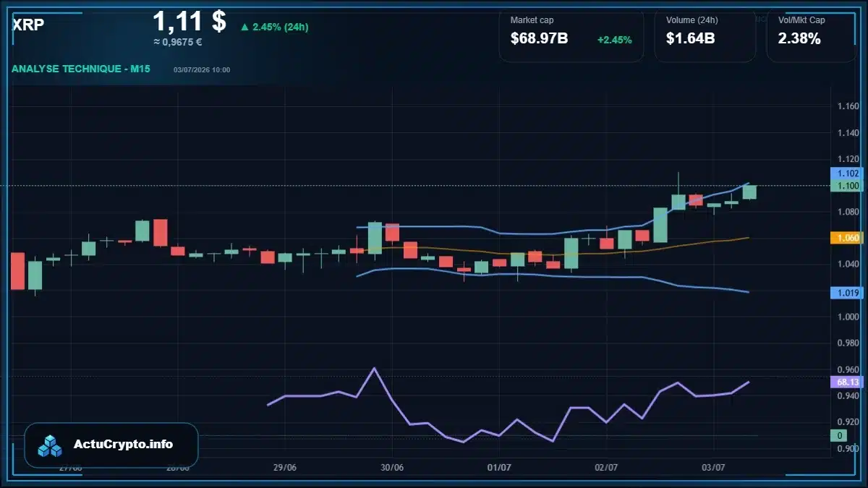Click the 1.080 price axis label

(848, 212)
